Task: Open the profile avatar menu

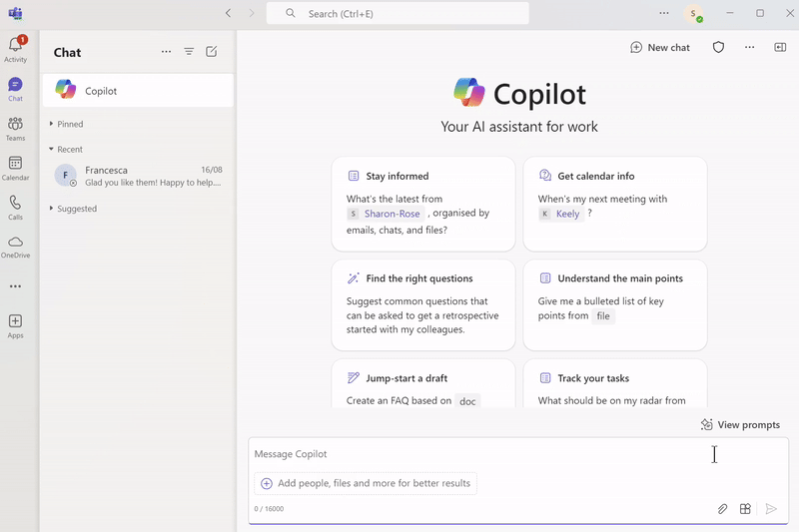Action: click(x=693, y=14)
